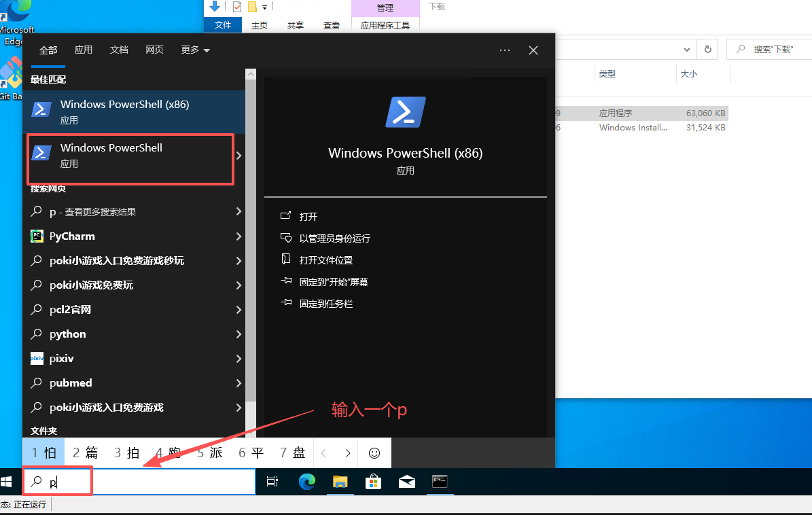This screenshot has width=812, height=515.
Task: Open the Mail app from the taskbar
Action: click(406, 482)
